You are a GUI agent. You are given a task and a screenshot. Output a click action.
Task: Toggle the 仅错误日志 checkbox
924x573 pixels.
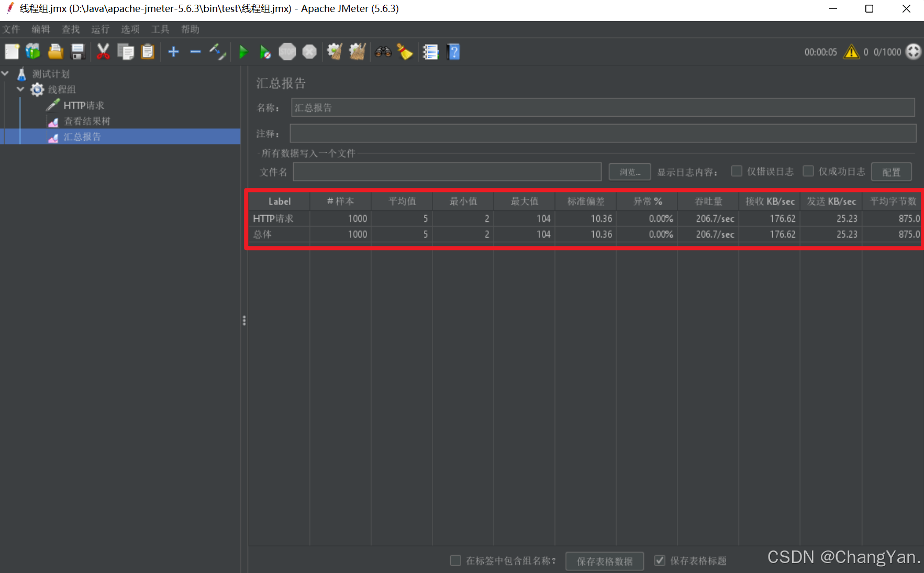tap(737, 171)
